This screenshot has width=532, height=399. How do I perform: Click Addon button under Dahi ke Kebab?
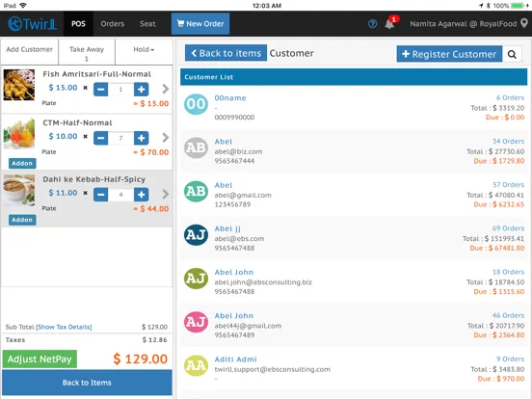[x=22, y=220]
